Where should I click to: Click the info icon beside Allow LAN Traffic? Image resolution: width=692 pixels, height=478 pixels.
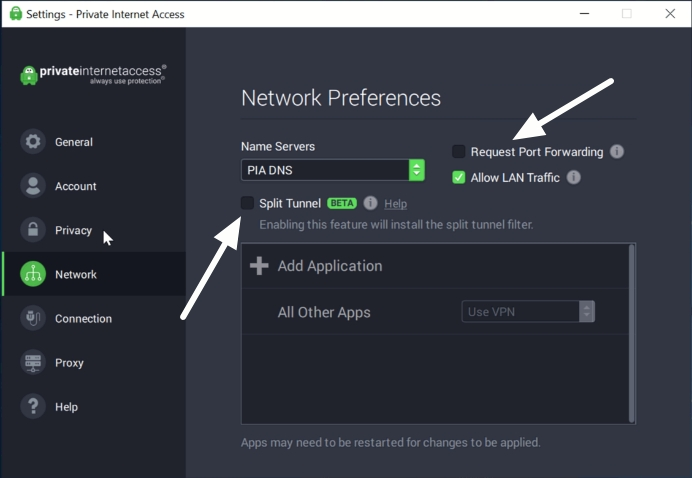click(574, 177)
